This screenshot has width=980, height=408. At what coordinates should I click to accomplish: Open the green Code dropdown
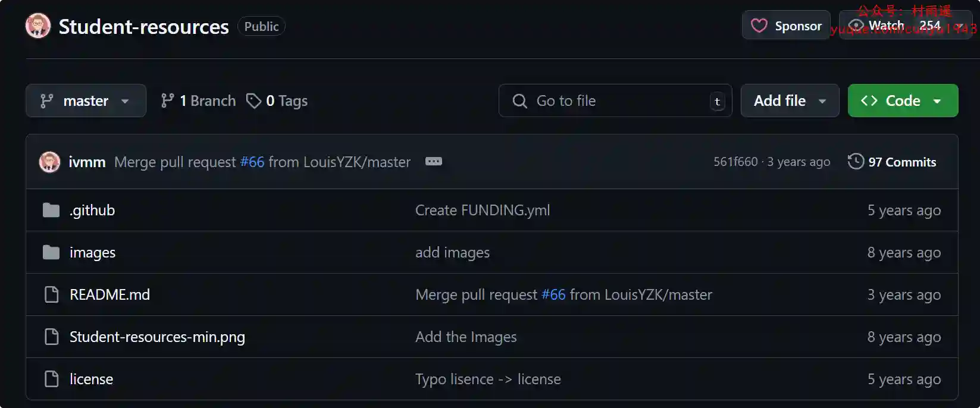(x=902, y=101)
